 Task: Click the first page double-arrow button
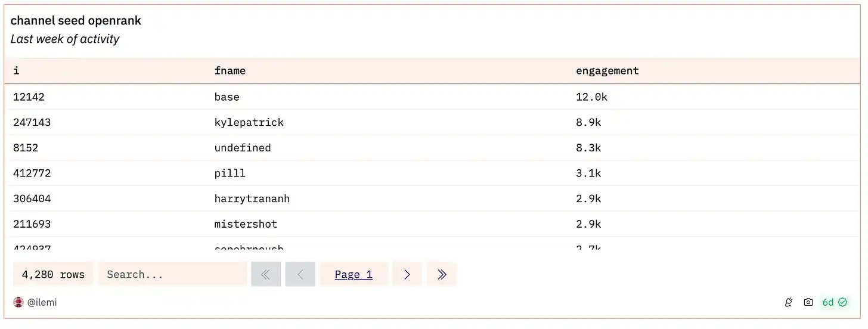pos(266,274)
